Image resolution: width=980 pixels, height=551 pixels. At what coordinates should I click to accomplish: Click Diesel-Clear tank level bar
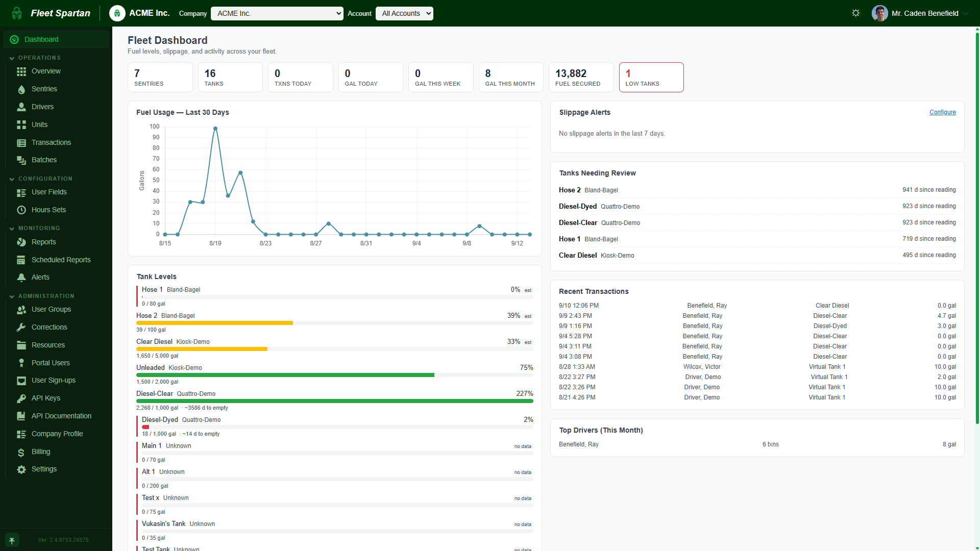(x=335, y=401)
